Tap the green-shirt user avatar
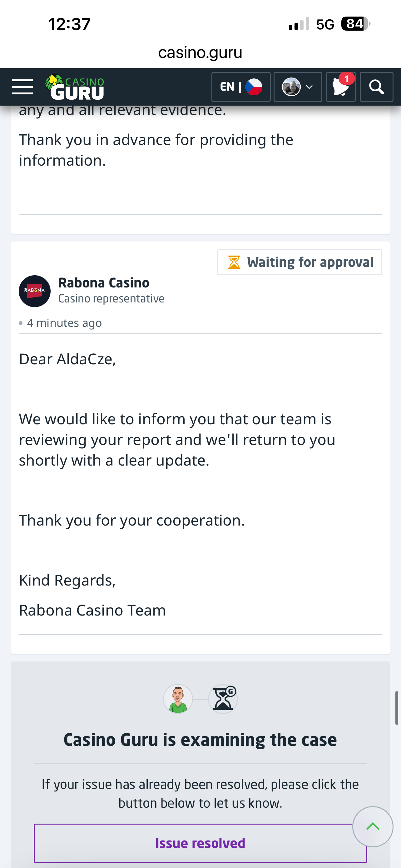Screen dimensions: 401x868 pyautogui.click(x=178, y=699)
